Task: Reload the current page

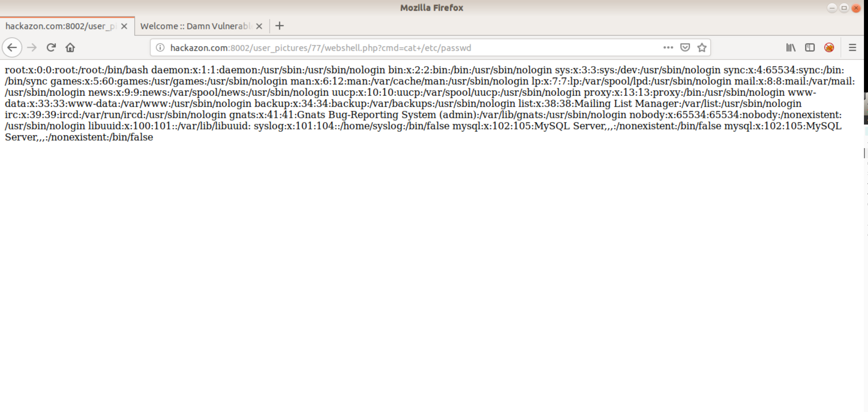Action: point(51,47)
